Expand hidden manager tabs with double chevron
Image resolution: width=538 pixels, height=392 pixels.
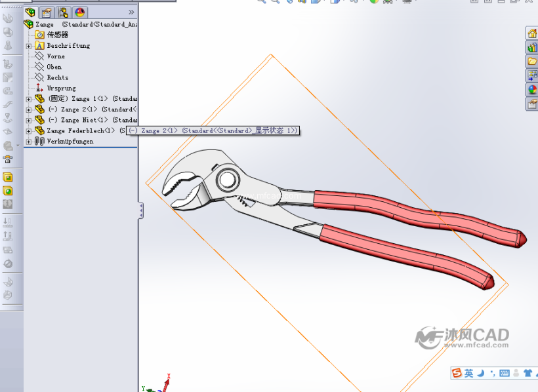click(x=131, y=12)
